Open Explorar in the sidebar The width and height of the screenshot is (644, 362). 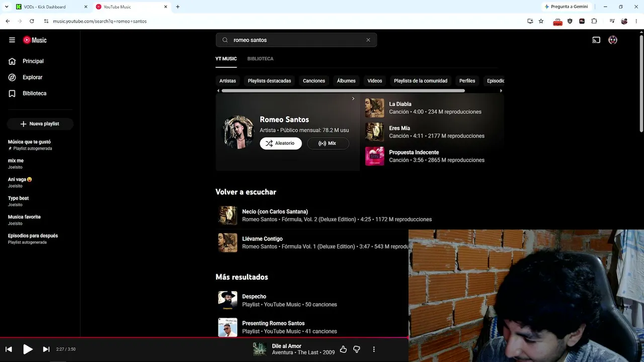pyautogui.click(x=32, y=77)
